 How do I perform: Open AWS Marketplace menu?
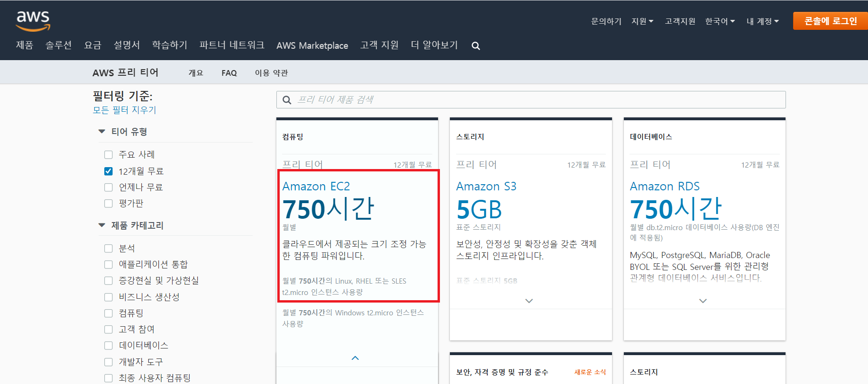click(312, 45)
